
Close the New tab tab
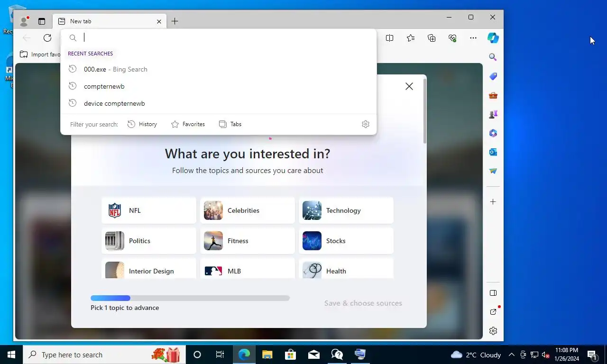[159, 21]
